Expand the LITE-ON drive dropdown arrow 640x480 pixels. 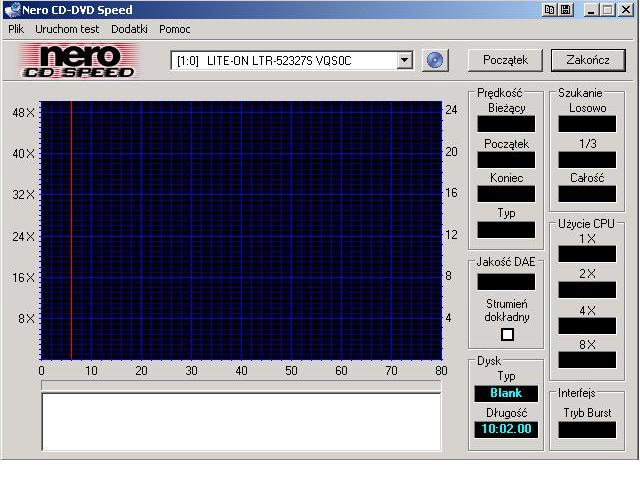point(404,60)
